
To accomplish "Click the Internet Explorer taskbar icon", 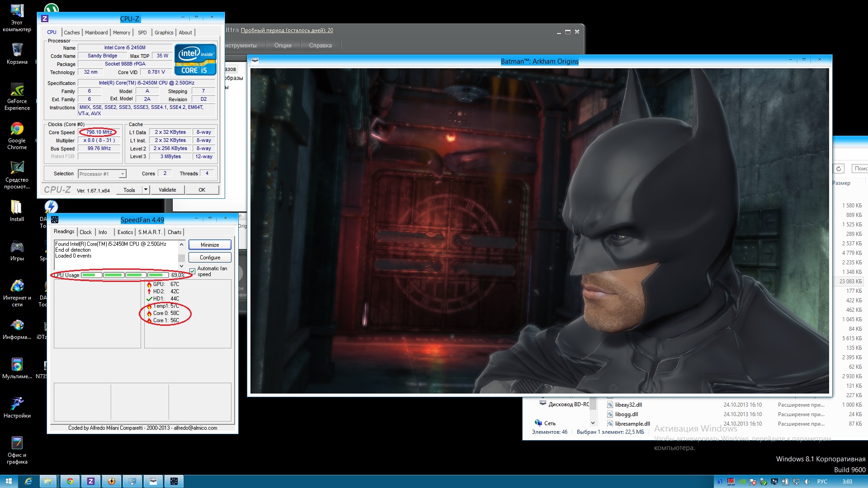I will (x=28, y=481).
